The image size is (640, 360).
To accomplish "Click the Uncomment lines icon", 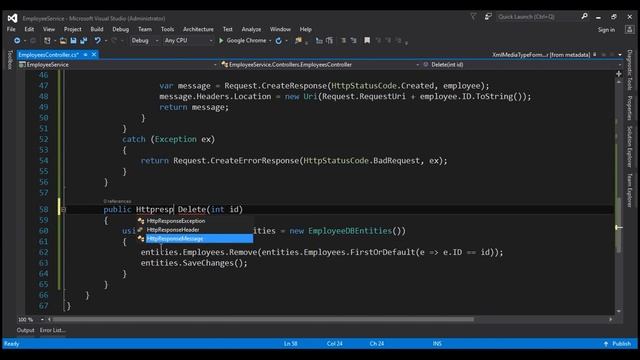I will tap(329, 40).
